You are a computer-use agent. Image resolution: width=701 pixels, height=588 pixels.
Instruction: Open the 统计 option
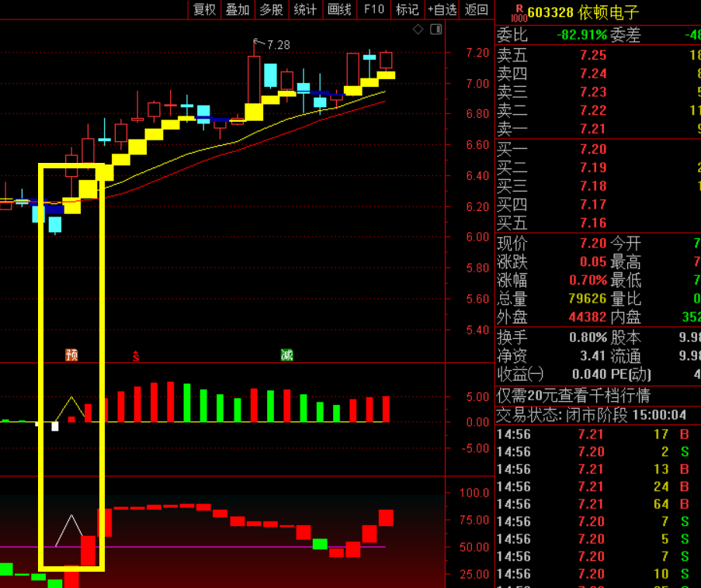306,9
